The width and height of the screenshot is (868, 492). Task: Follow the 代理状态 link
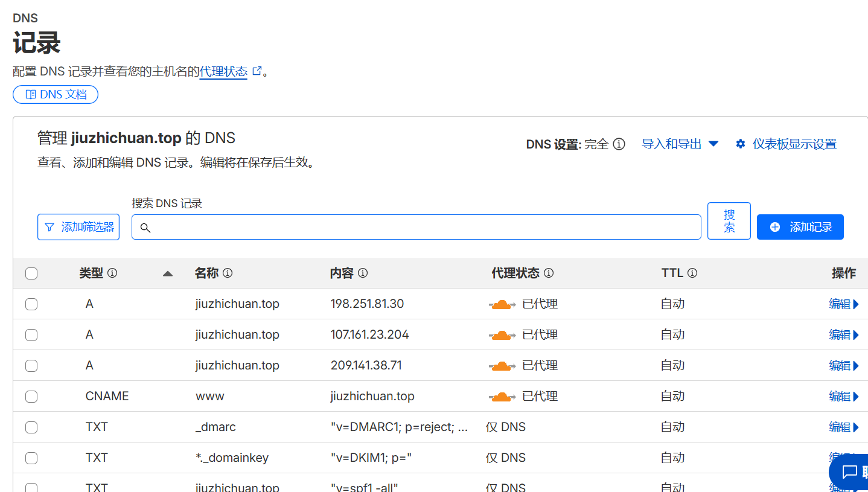[224, 71]
